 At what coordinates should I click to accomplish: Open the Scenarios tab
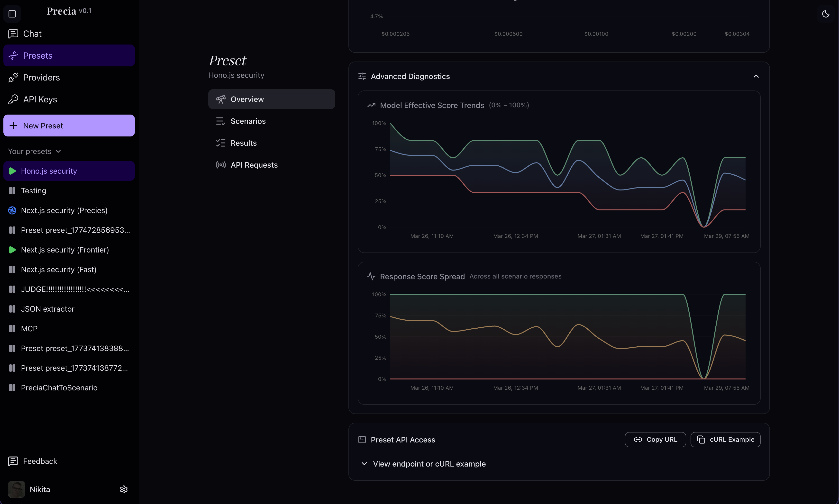(248, 121)
